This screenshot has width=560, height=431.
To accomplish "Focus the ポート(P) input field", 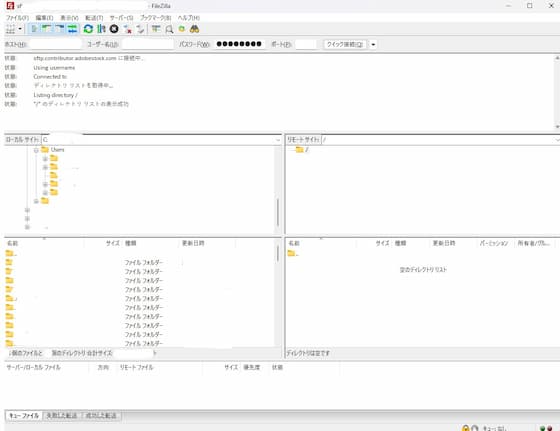I will pyautogui.click(x=306, y=44).
